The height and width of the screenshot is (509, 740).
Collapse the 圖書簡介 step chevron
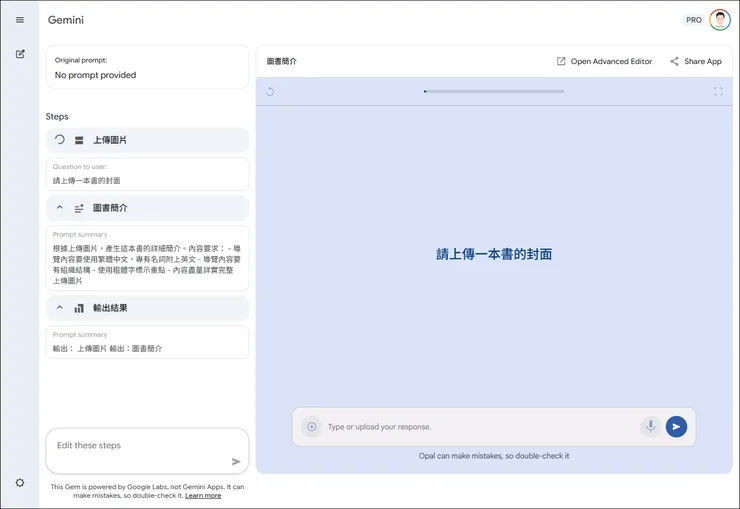pos(59,208)
